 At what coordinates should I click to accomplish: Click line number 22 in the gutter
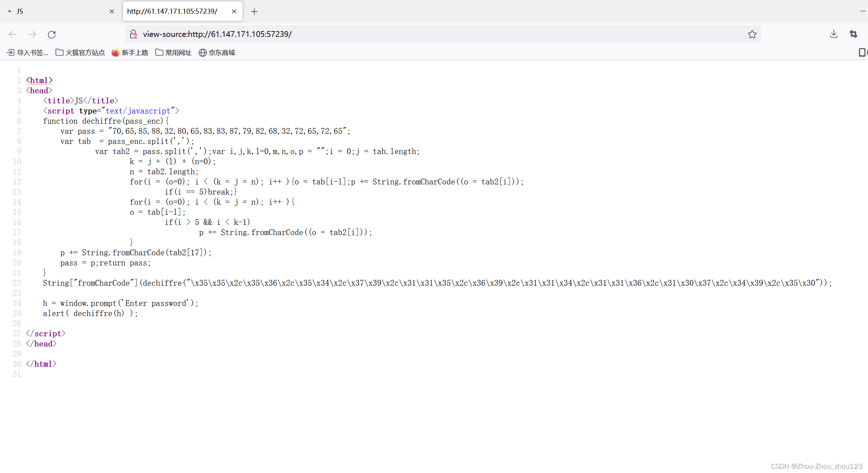coord(17,283)
